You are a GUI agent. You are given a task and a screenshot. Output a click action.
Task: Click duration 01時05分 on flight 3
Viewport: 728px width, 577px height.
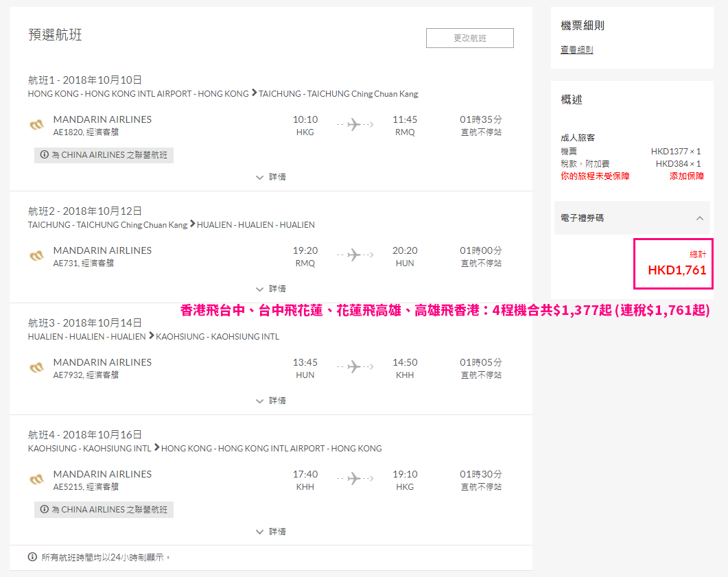point(481,362)
